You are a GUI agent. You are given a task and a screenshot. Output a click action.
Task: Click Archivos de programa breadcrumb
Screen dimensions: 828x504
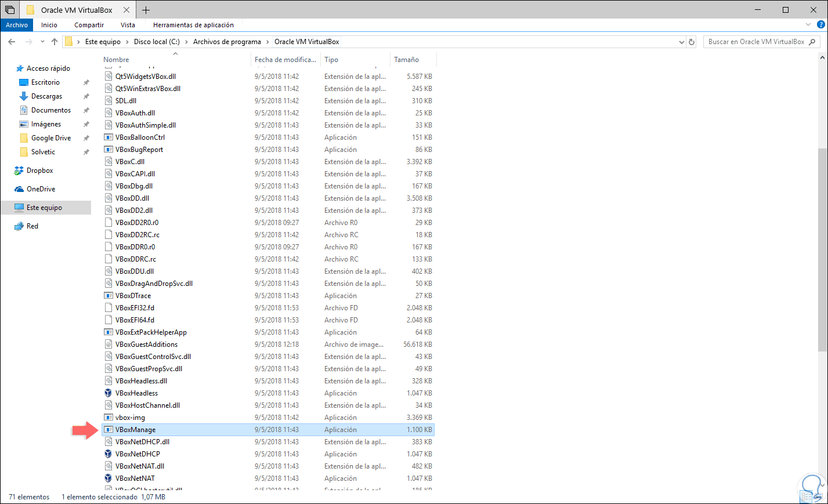pos(227,42)
